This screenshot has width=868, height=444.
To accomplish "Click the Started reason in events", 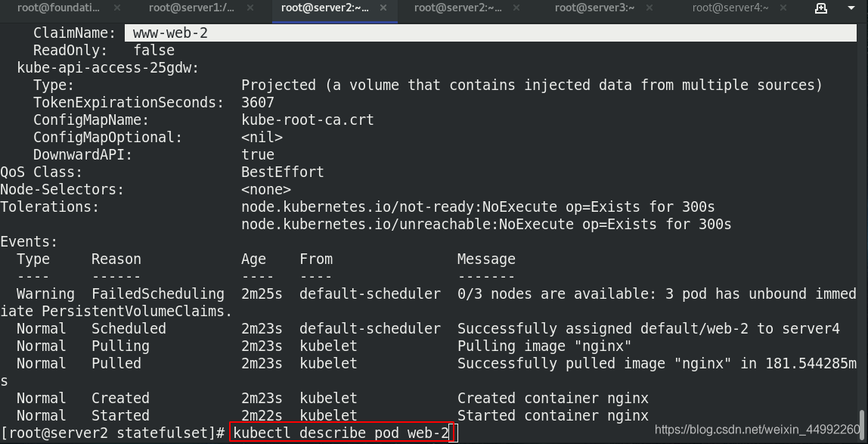I will (120, 416).
